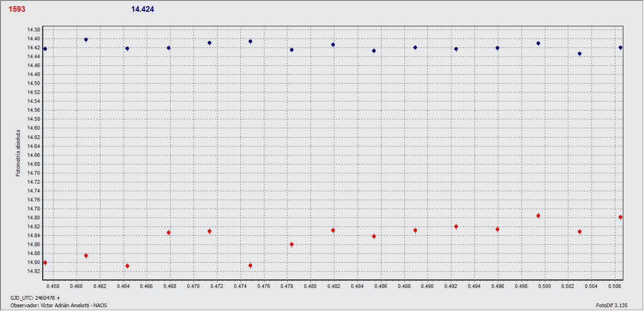
Task: Click the first red point at magnitude 14.90
Action: (45, 263)
